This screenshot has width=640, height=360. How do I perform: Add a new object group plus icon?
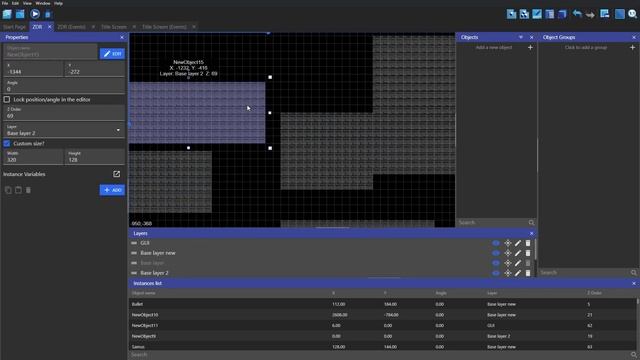632,47
